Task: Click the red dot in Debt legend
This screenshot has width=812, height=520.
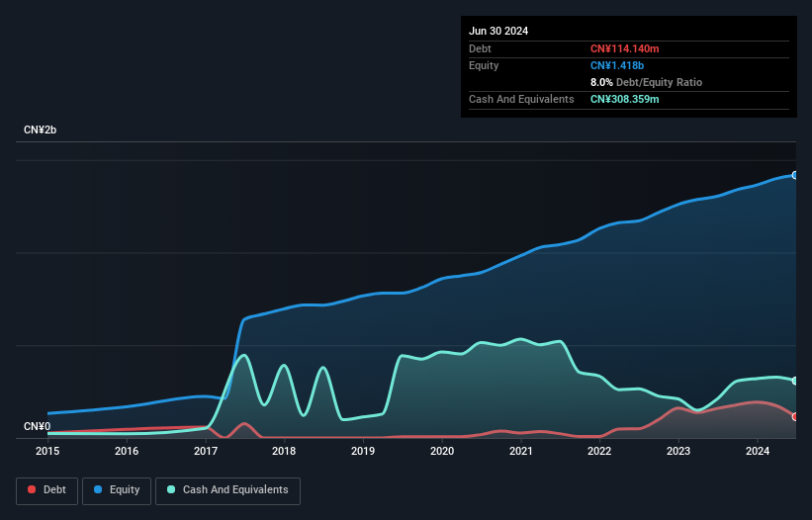Action: [32, 489]
